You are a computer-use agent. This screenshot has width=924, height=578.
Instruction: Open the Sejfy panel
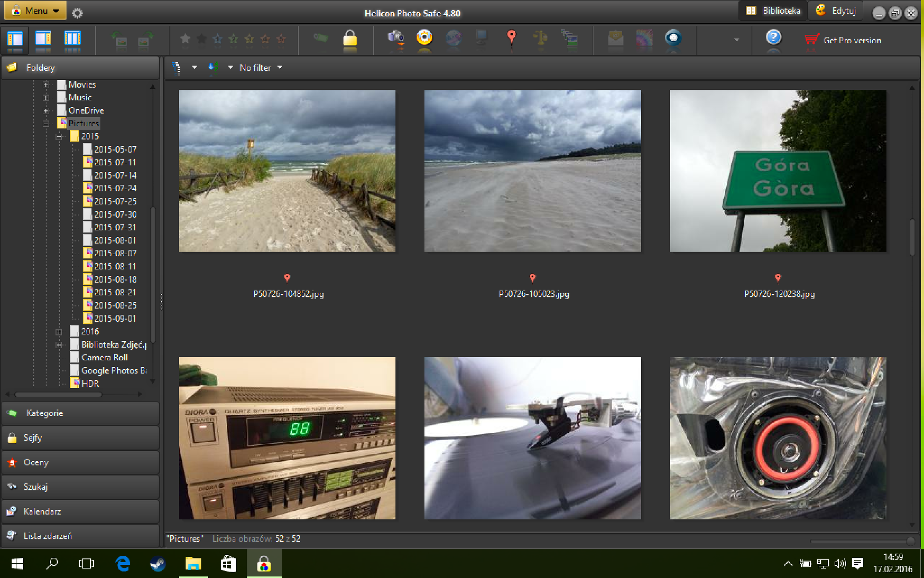(x=80, y=438)
